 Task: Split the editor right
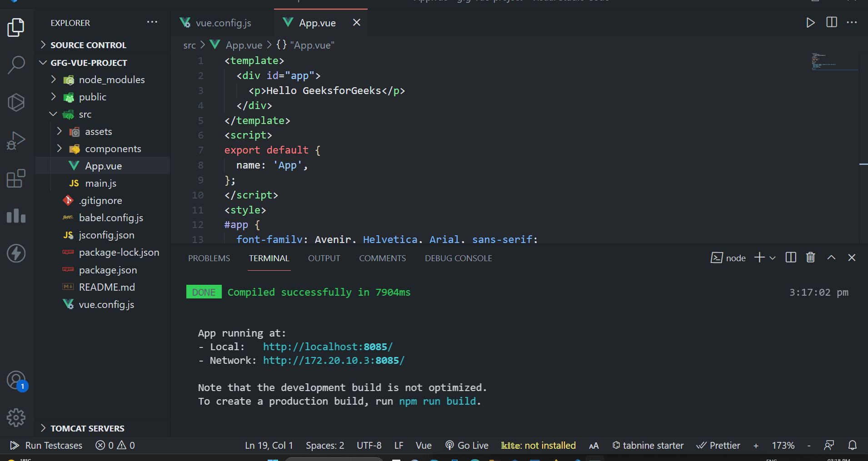pyautogui.click(x=832, y=22)
